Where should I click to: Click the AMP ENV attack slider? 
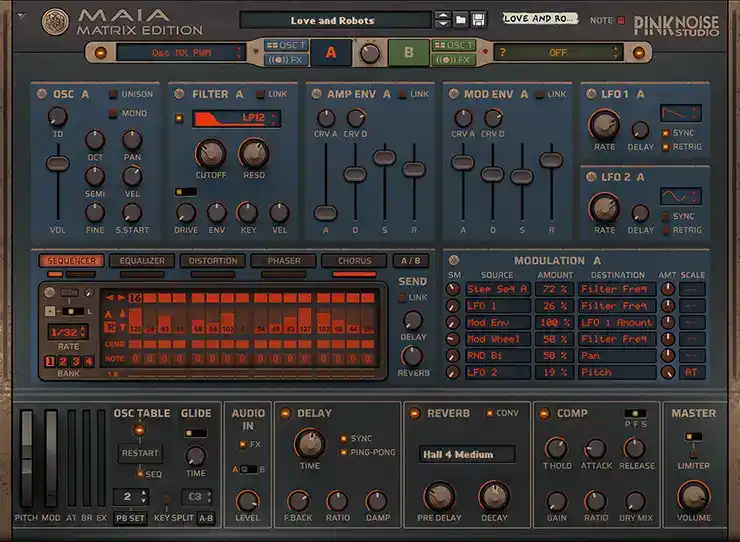click(325, 213)
